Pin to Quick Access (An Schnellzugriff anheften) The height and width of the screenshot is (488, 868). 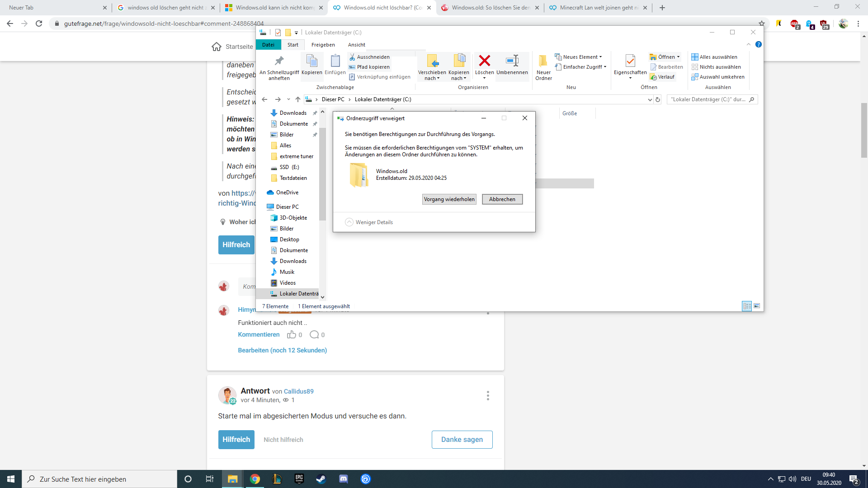pyautogui.click(x=279, y=67)
